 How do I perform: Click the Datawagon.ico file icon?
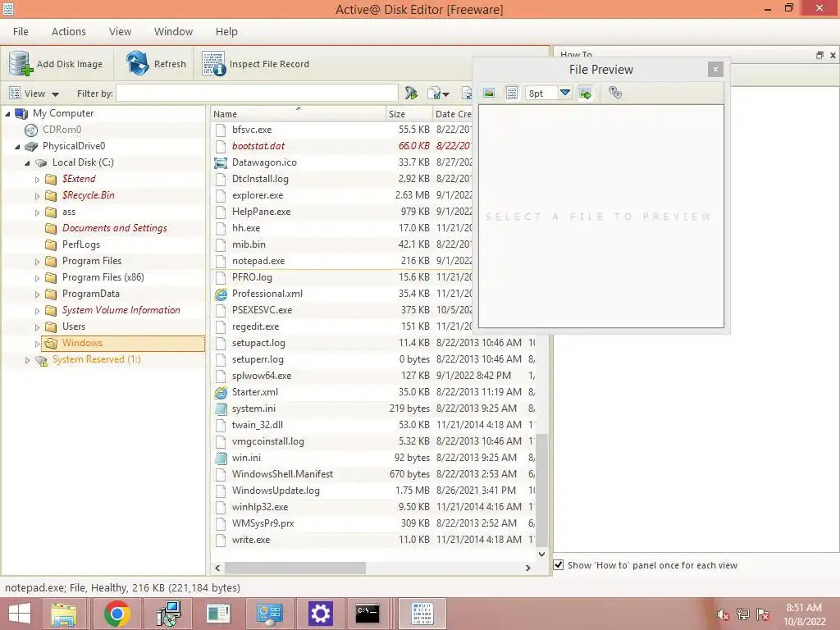221,163
